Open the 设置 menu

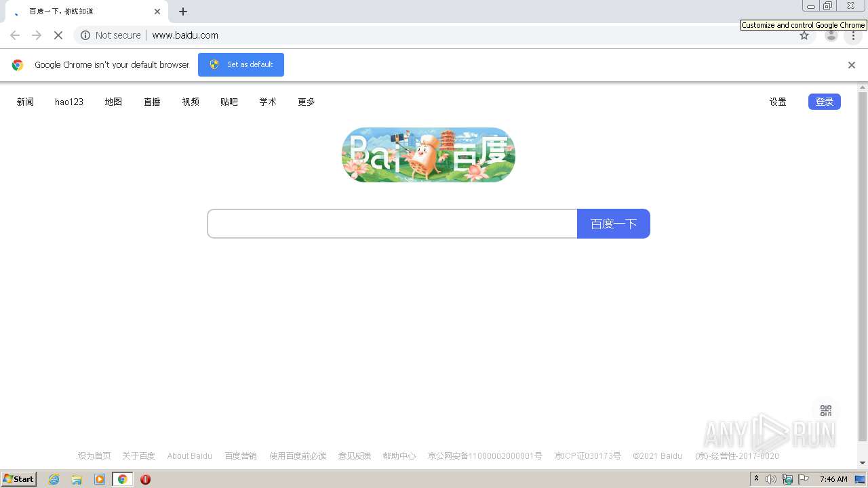[778, 102]
